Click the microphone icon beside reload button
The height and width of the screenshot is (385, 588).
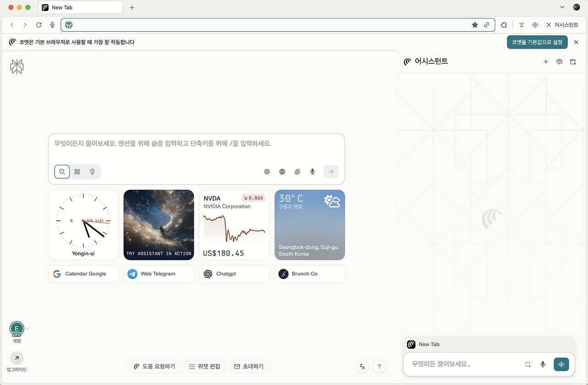[52, 25]
